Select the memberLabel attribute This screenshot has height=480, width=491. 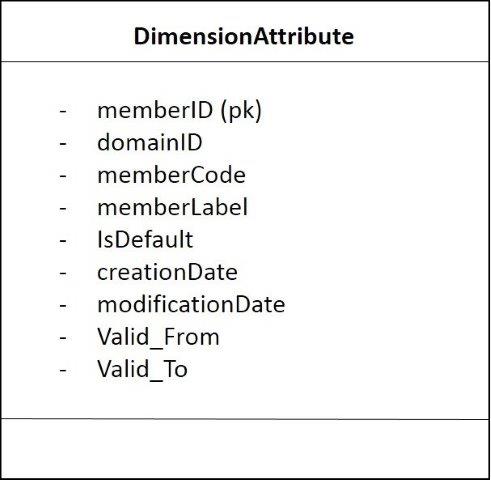coord(173,207)
